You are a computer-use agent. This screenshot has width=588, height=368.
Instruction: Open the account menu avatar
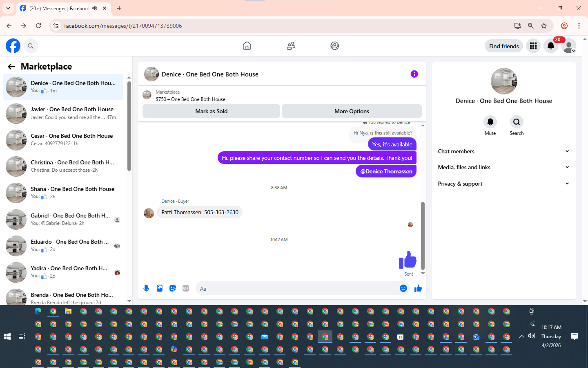coord(568,46)
